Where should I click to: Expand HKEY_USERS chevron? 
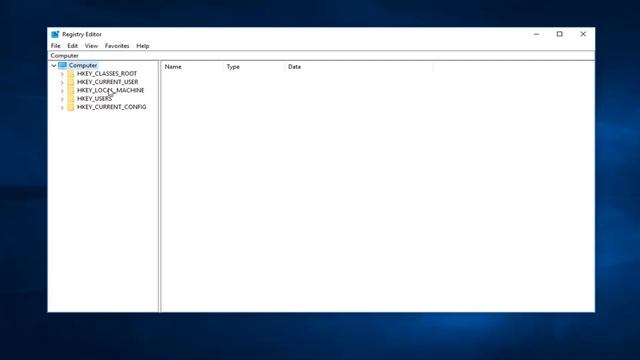(x=62, y=99)
